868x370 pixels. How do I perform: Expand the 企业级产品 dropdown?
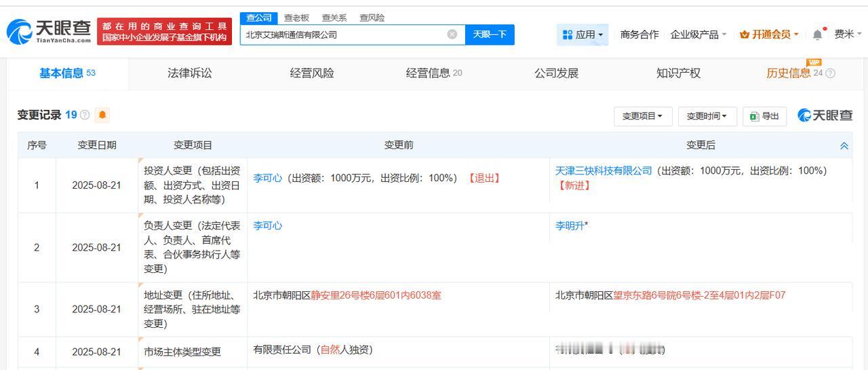click(x=698, y=34)
